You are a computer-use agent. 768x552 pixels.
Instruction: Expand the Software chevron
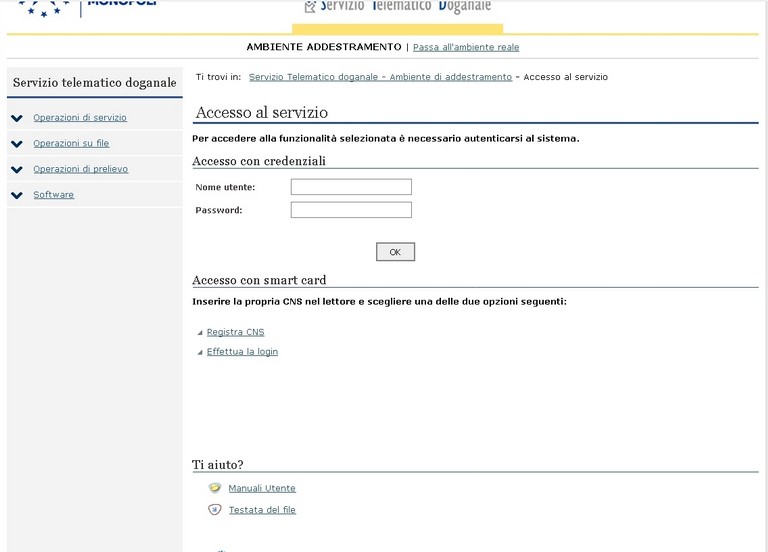point(17,195)
